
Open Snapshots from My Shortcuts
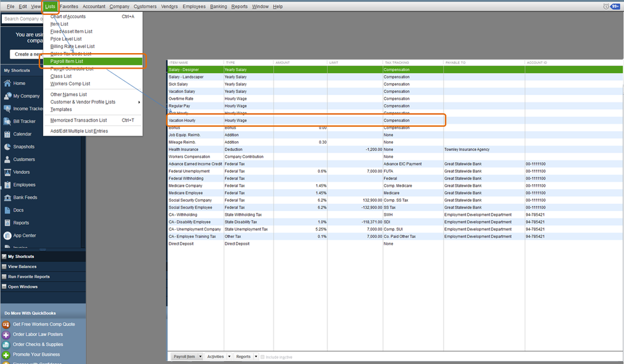click(x=19, y=147)
